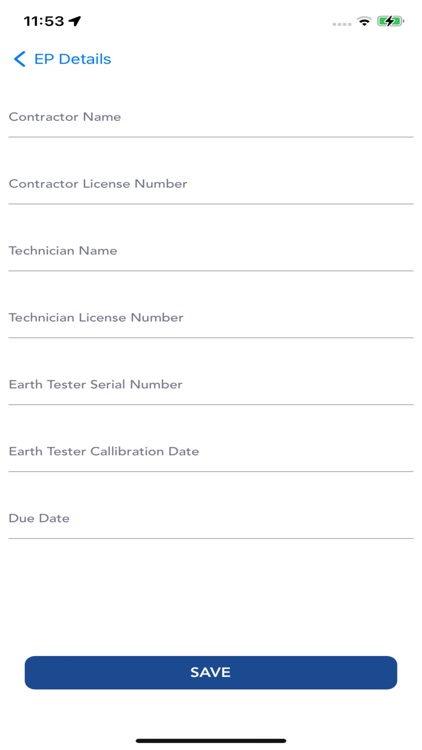The width and height of the screenshot is (422, 750).
Task: Go back via EP Details label
Action: (73, 59)
